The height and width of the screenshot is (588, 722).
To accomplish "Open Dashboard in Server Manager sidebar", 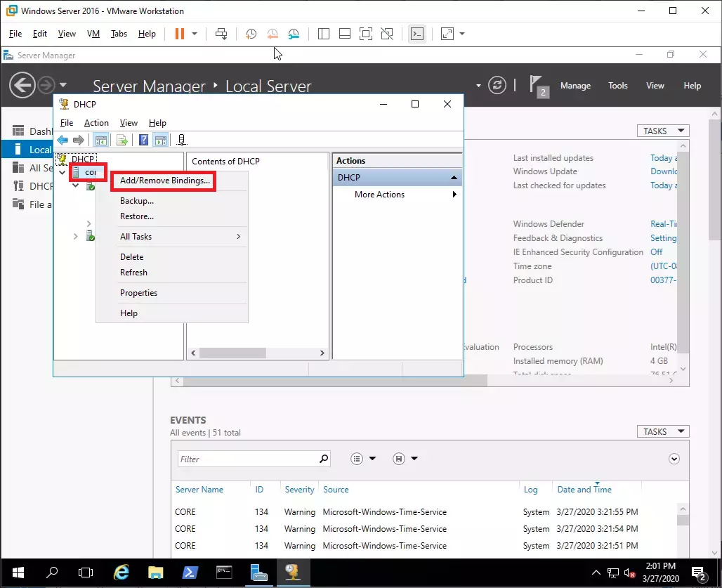I will 27,131.
